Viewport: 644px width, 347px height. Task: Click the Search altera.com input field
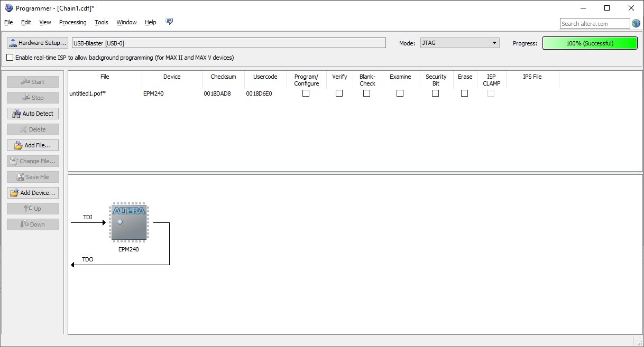point(594,24)
